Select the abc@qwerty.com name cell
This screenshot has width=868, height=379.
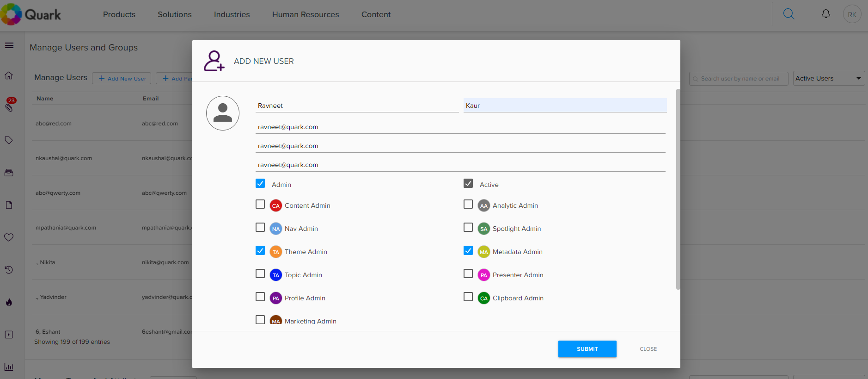point(58,193)
